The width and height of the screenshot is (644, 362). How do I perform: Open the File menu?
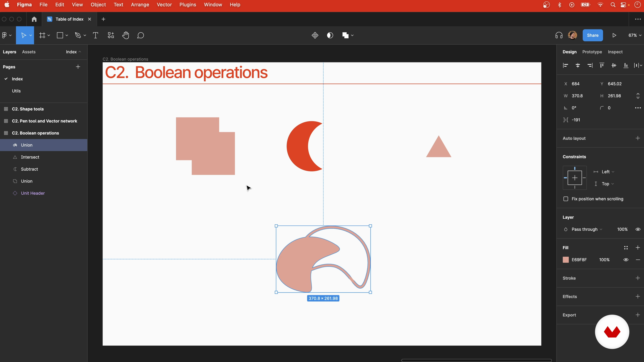(x=43, y=5)
